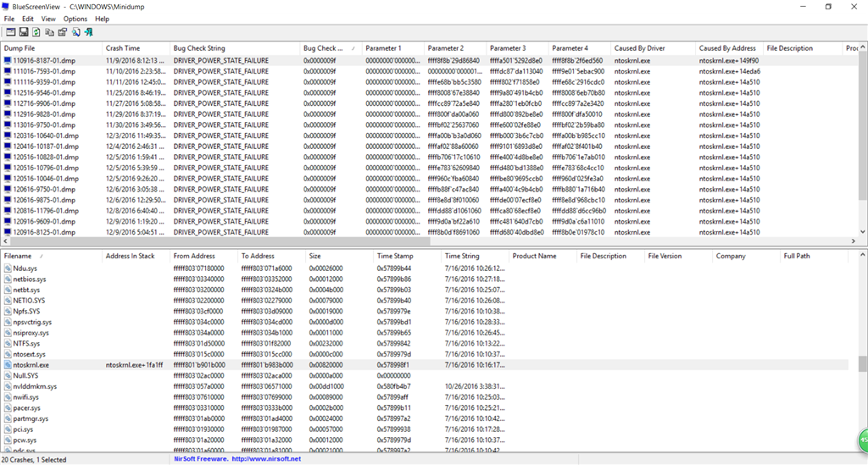Click the Exit toolbar icon

[87, 32]
